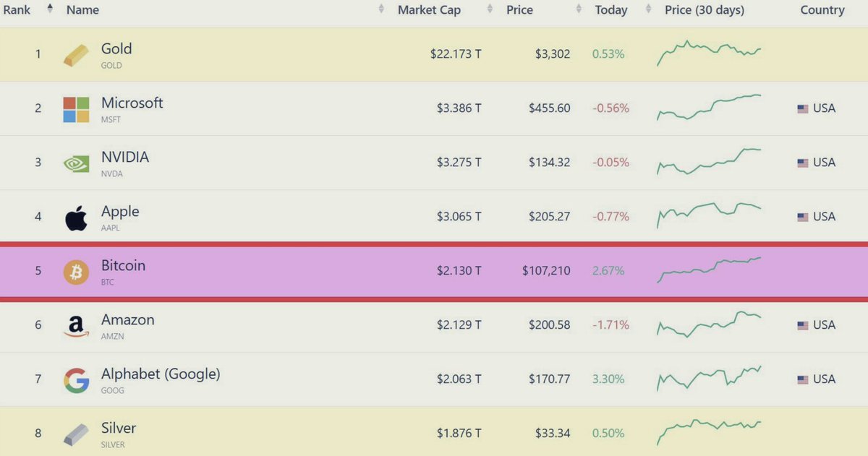The image size is (868, 456).
Task: Click the Today column header
Action: pyautogui.click(x=611, y=10)
